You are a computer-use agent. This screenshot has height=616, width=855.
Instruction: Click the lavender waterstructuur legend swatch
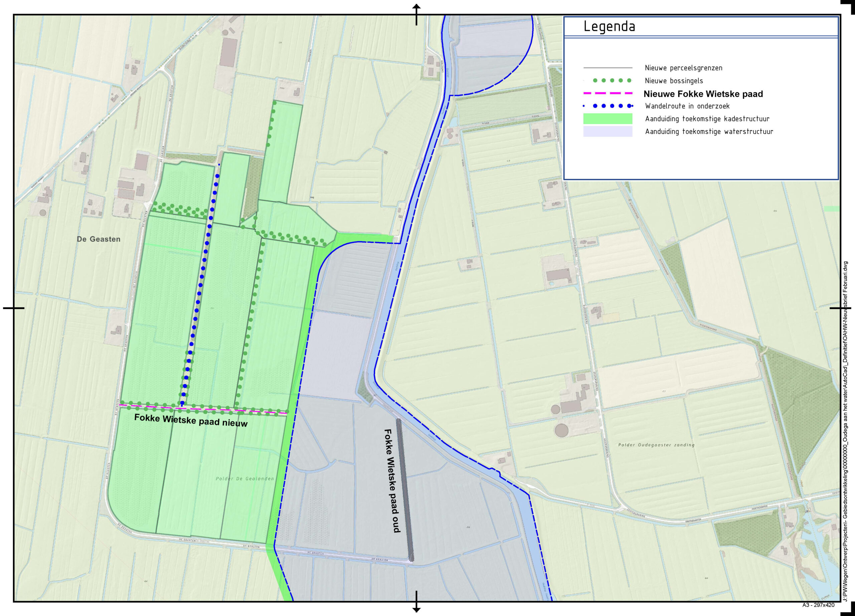608,131
